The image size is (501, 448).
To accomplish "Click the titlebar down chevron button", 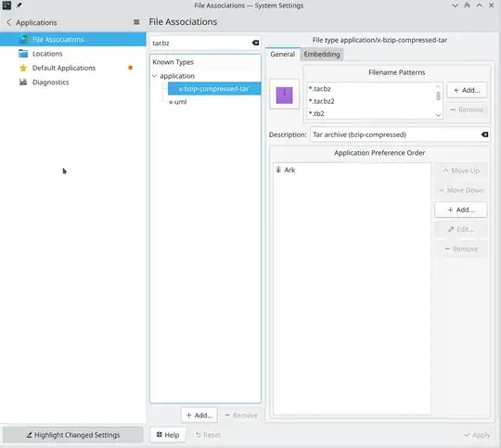I will pos(455,6).
